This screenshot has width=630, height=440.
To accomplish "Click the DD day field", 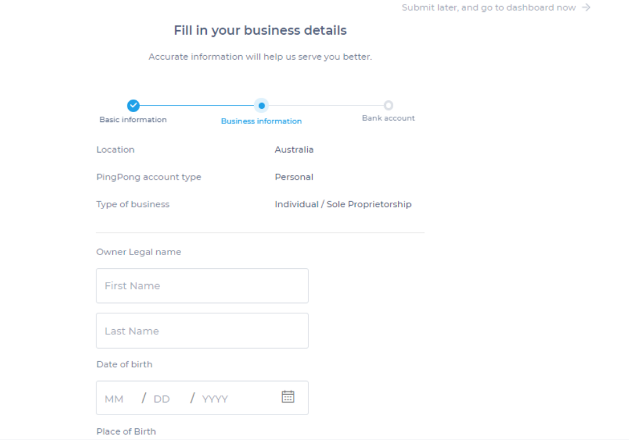I will click(x=162, y=399).
